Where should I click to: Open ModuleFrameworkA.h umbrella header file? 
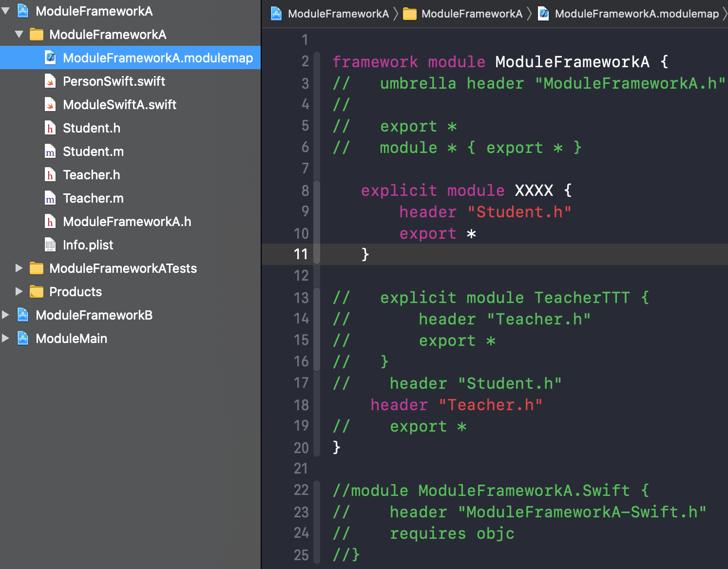tap(127, 222)
